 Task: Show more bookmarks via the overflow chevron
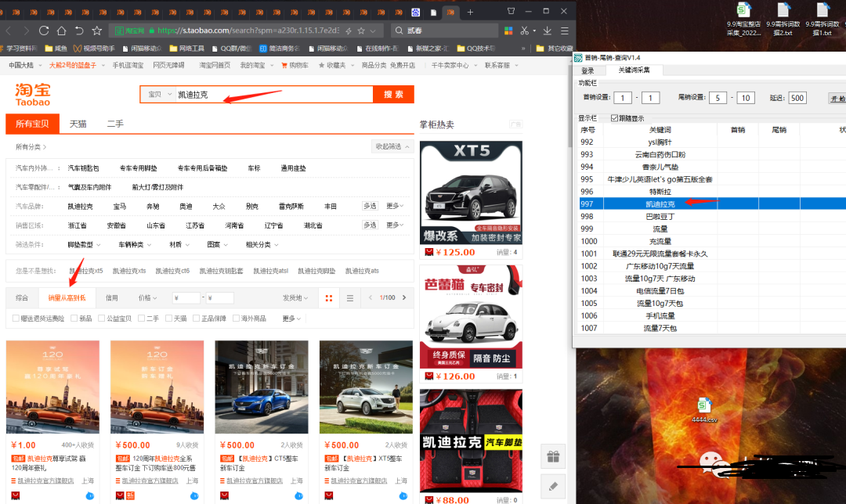pos(522,49)
